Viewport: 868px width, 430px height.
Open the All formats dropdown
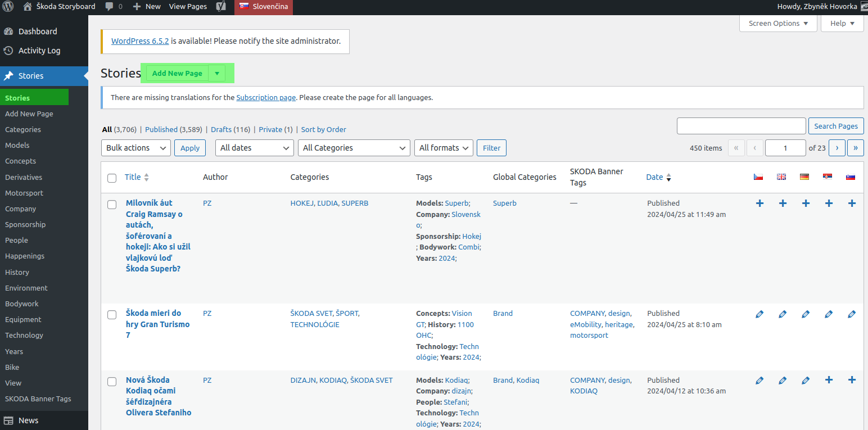[x=444, y=148]
